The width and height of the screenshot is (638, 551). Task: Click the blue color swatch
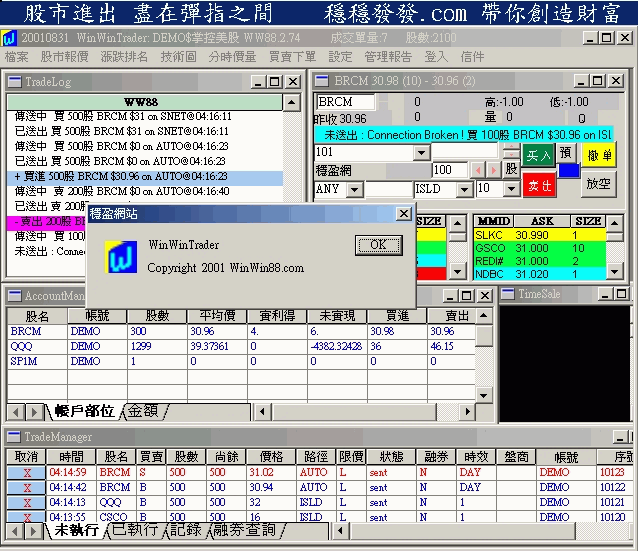569,171
